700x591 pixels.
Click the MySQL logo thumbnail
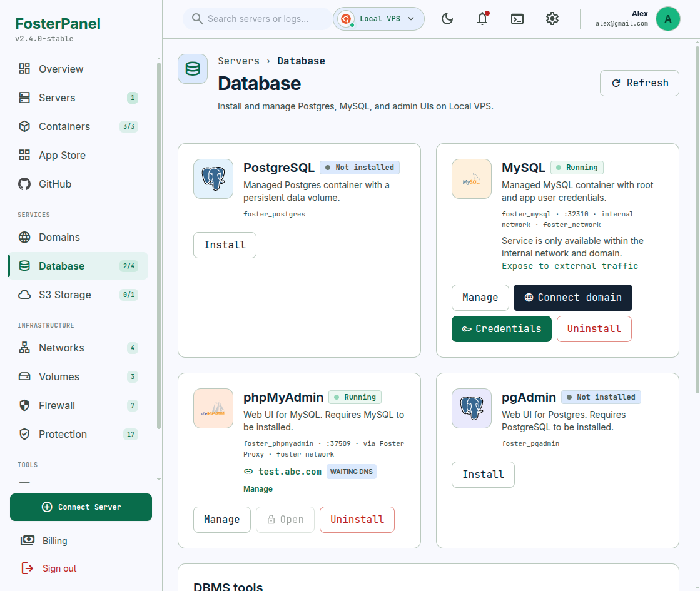472,179
